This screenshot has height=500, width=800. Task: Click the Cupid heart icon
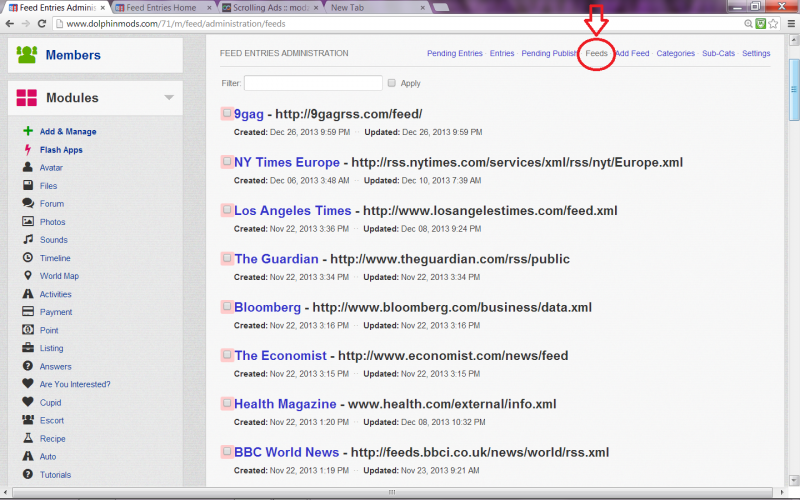[x=28, y=402]
